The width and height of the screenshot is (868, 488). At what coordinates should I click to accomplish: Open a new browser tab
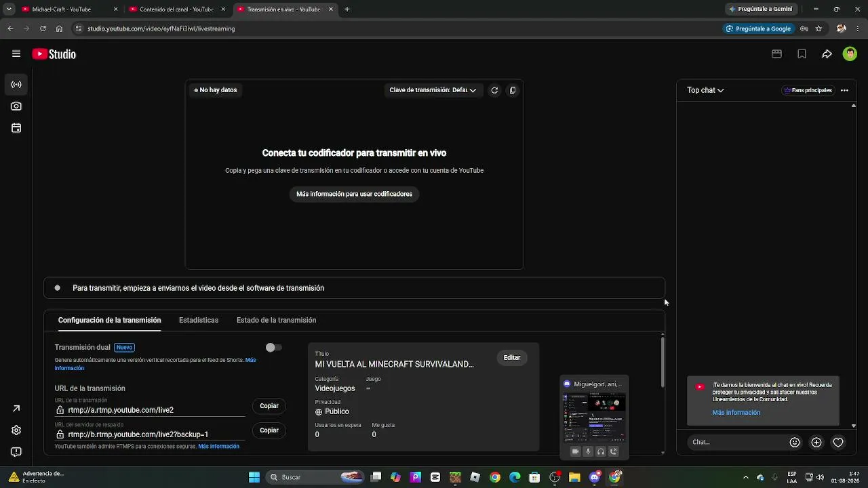click(347, 9)
